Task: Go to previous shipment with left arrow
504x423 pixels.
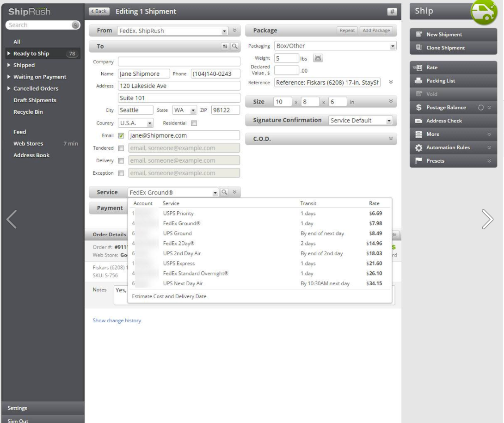Action: click(12, 219)
